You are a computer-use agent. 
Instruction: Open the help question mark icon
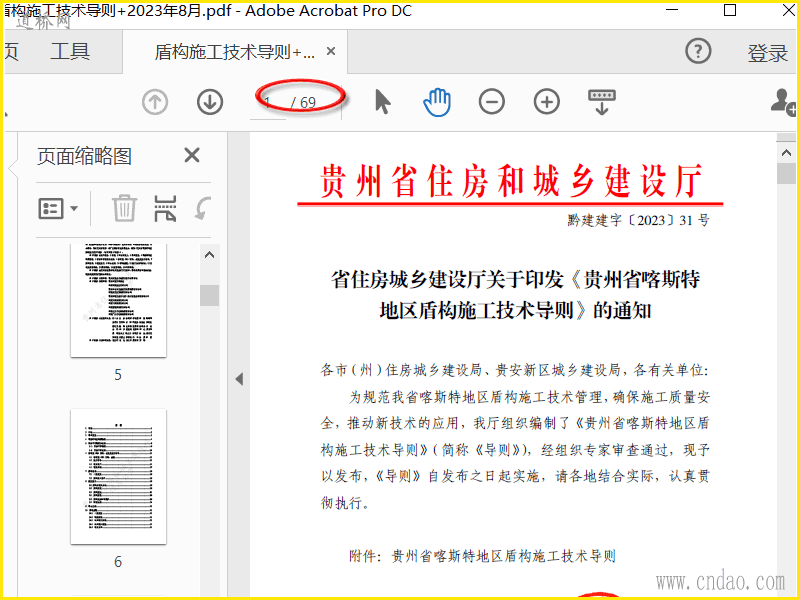[698, 51]
